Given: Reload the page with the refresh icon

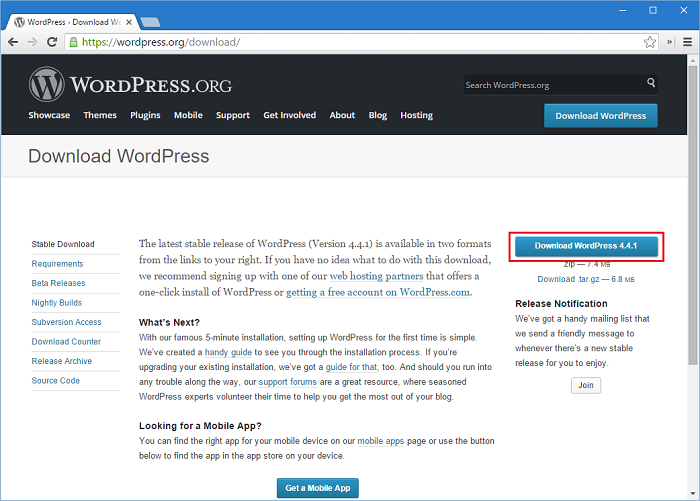Looking at the screenshot, I should tap(52, 42).
